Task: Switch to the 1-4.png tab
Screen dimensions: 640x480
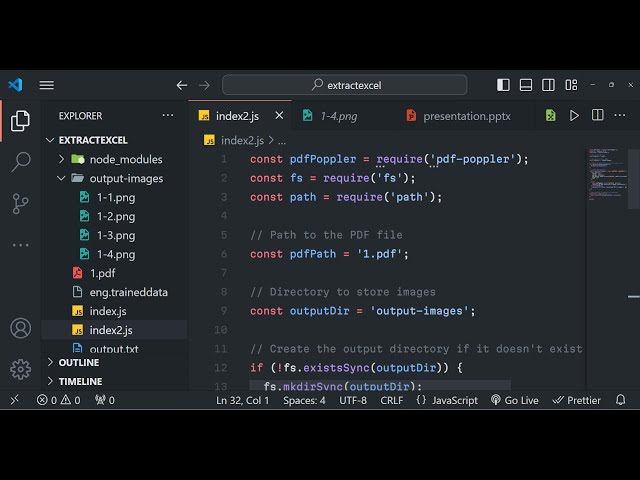Action: click(x=338, y=116)
